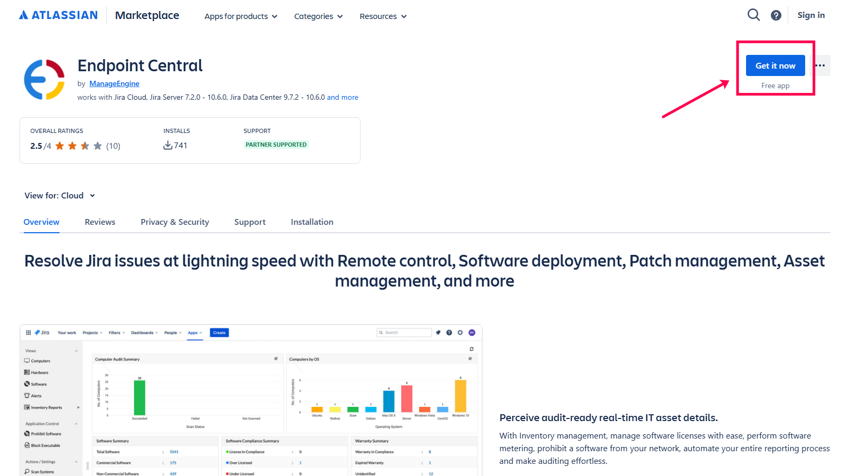Click the 10 reviews count text
The width and height of the screenshot is (868, 476).
click(113, 146)
